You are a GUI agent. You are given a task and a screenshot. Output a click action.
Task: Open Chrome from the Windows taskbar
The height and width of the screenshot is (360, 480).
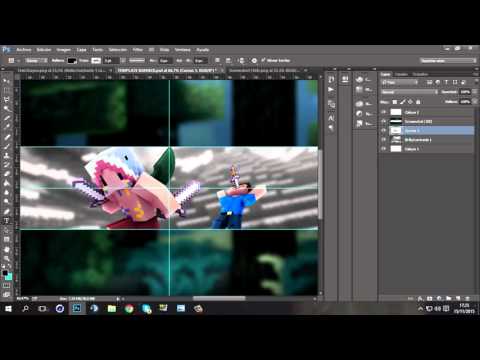[129, 309]
